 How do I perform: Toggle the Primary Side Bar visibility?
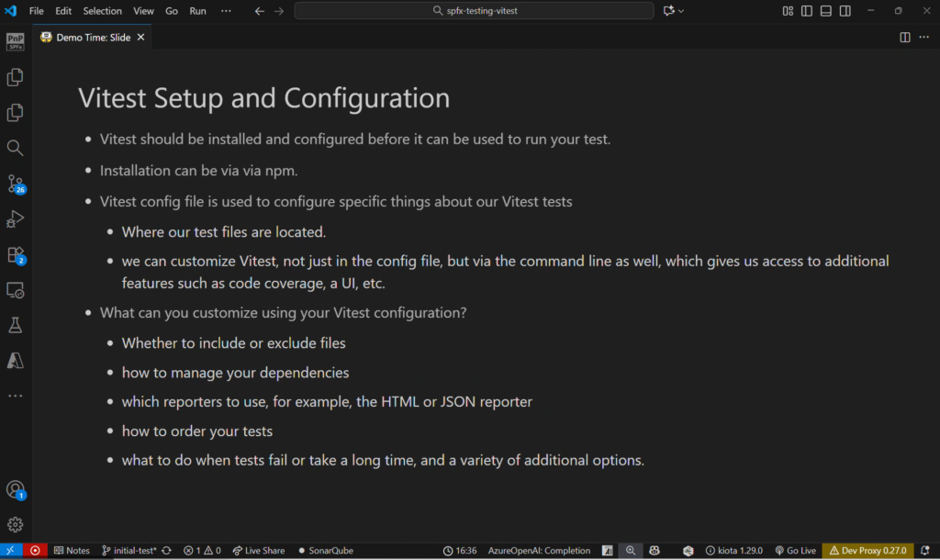[807, 11]
